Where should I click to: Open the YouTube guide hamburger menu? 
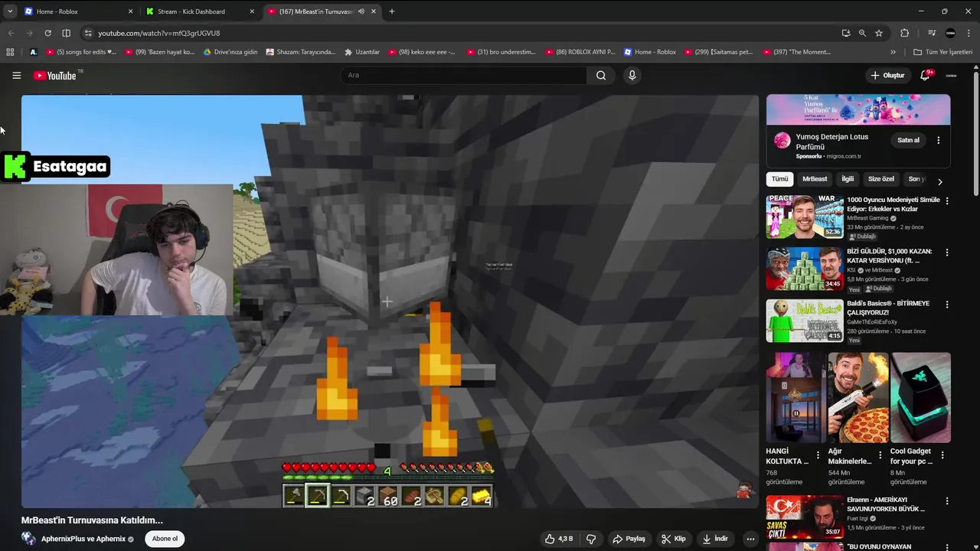(16, 75)
